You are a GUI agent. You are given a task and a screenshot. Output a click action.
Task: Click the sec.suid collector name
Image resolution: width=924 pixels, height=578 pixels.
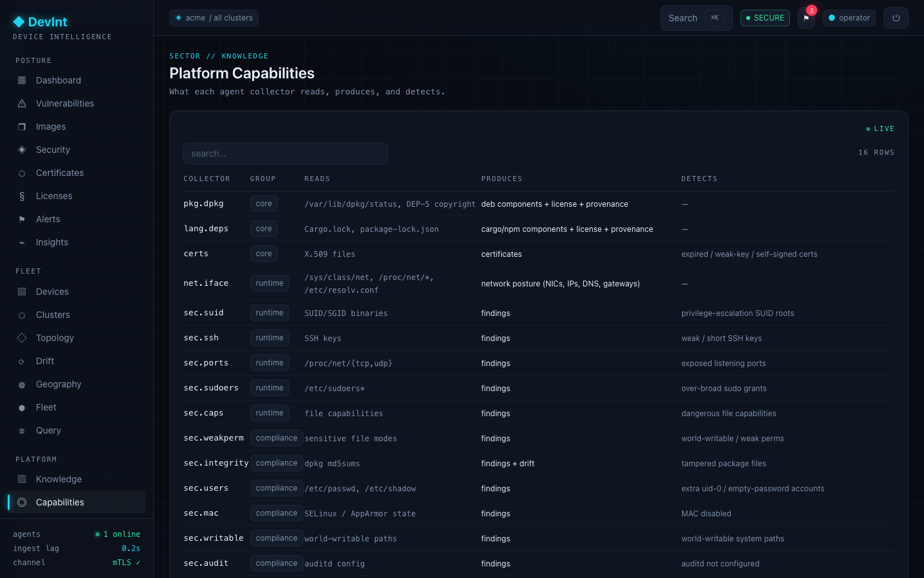203,313
